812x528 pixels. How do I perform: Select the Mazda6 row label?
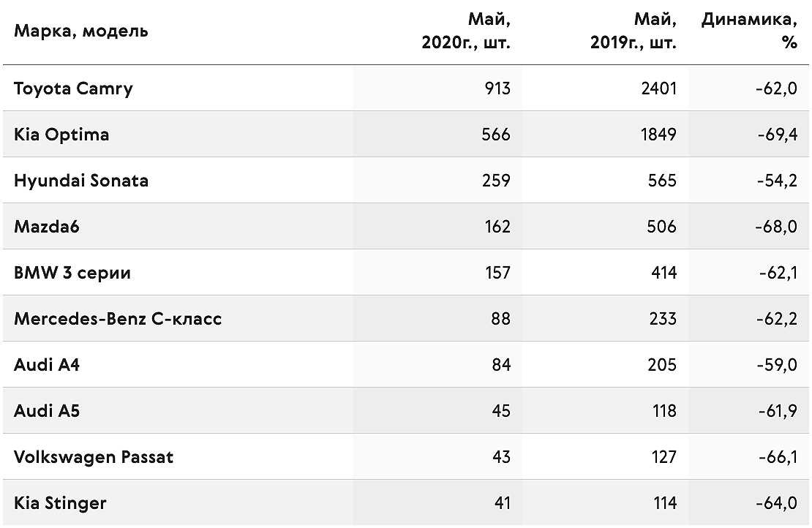coord(47,227)
